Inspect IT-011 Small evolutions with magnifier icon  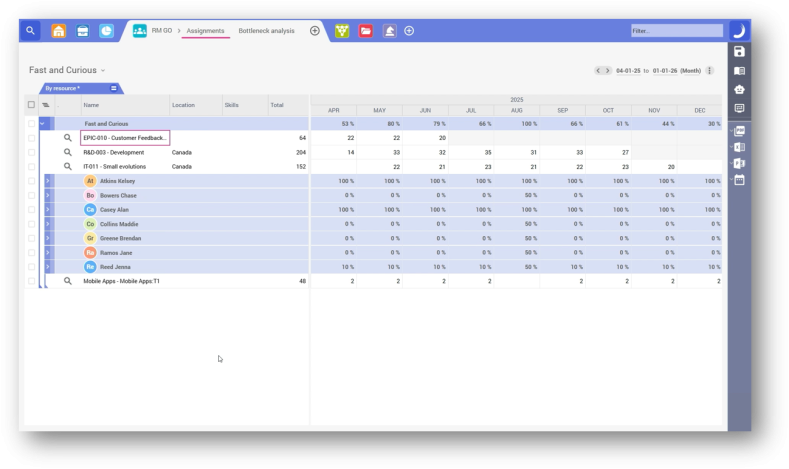pyautogui.click(x=67, y=167)
